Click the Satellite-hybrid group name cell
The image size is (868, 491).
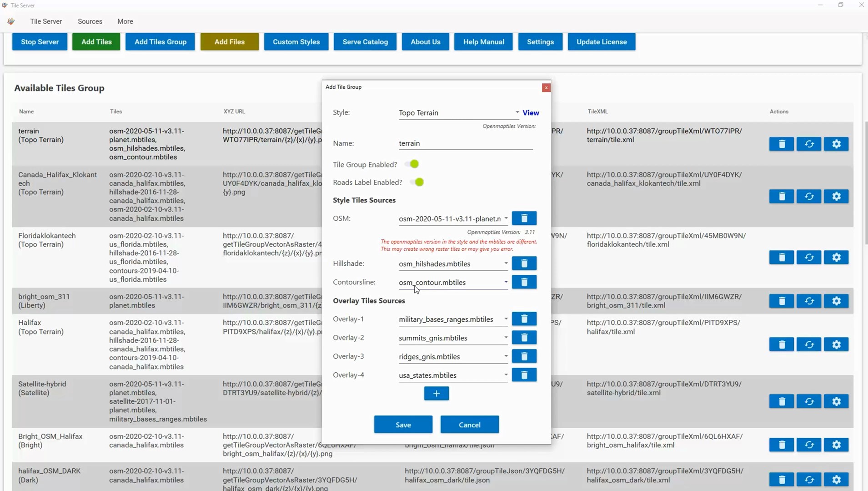click(42, 388)
